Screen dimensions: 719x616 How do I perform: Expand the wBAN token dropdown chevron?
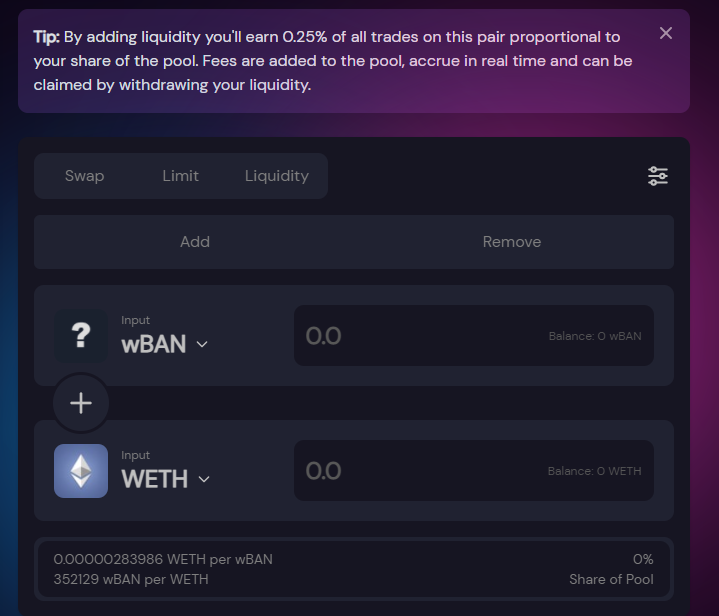pyautogui.click(x=202, y=344)
